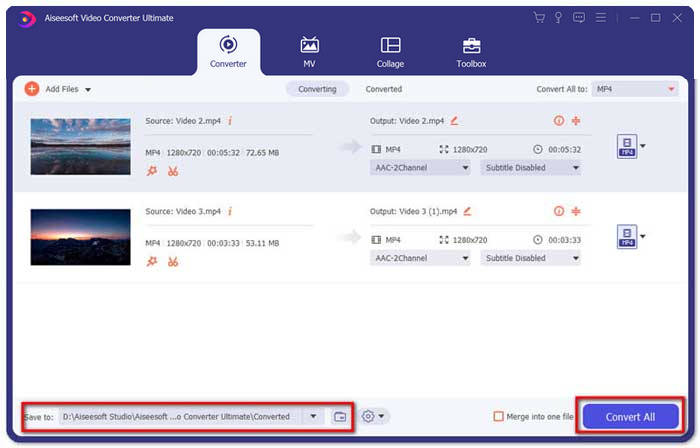Viewport: 700px width, 448px height.
Task: Show the Converted list tab
Action: (384, 89)
